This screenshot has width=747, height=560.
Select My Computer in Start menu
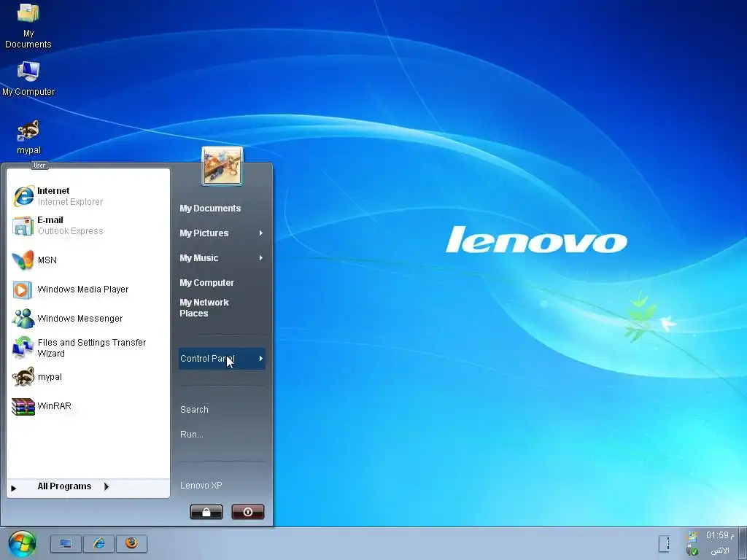click(206, 283)
